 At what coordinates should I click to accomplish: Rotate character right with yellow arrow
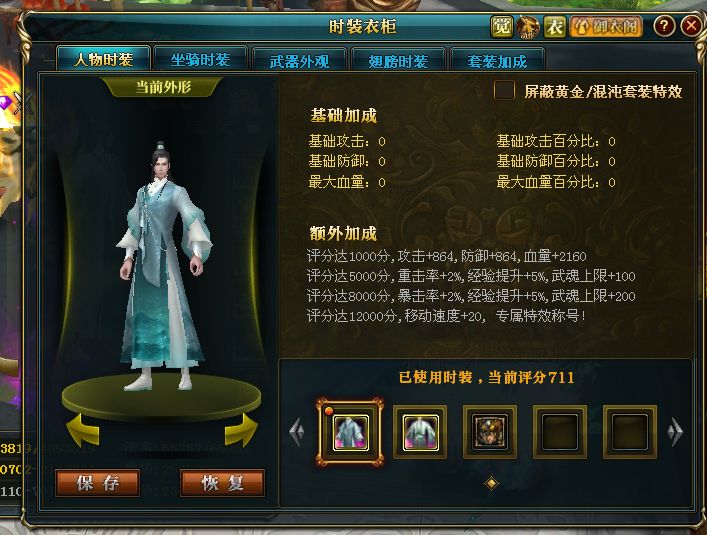(241, 430)
